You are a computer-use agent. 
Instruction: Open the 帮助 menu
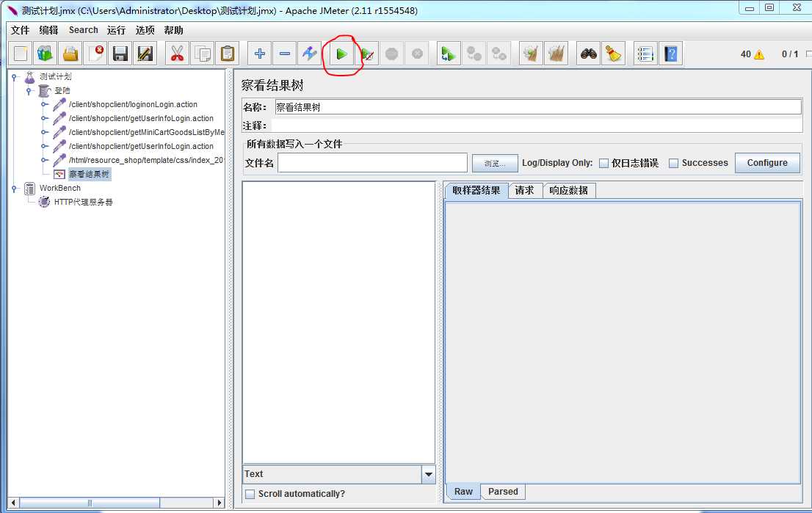pyautogui.click(x=173, y=30)
